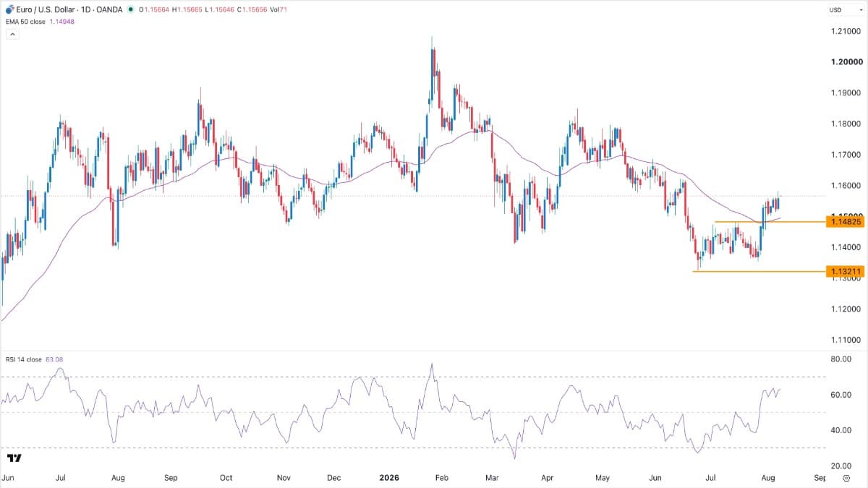This screenshot has height=488, width=868.
Task: Click the green market status dot
Action: pos(129,10)
